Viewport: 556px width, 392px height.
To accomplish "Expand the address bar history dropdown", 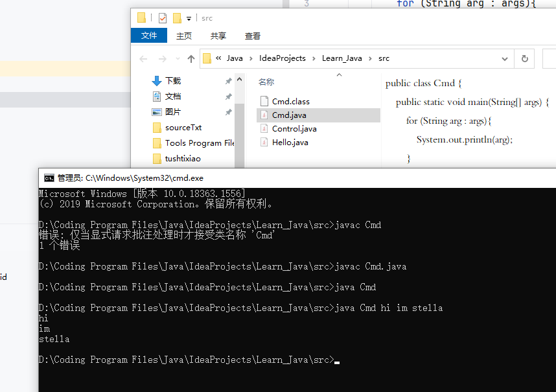I will 505,59.
